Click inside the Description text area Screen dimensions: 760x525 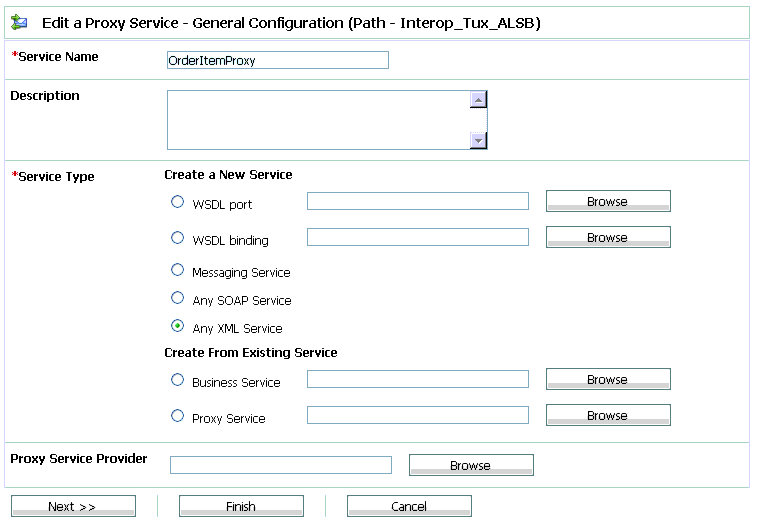point(318,120)
